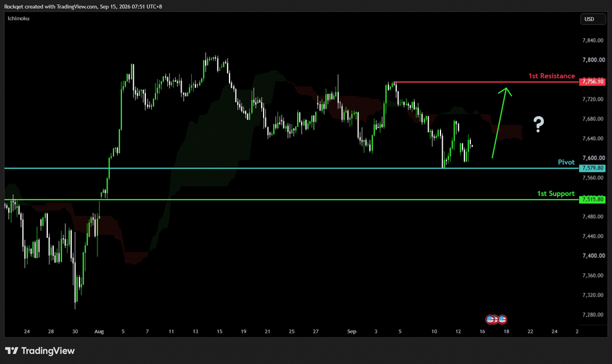Click the TradingView logo icon

point(12,351)
